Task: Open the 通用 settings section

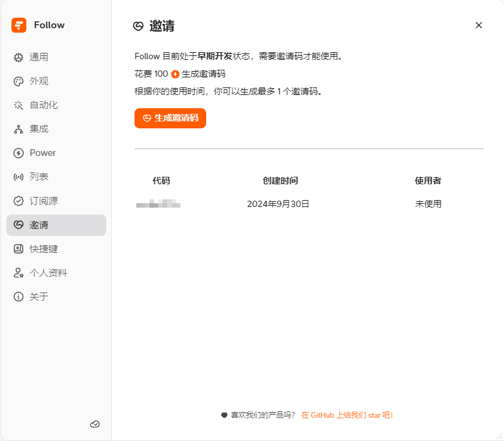Action: point(57,57)
